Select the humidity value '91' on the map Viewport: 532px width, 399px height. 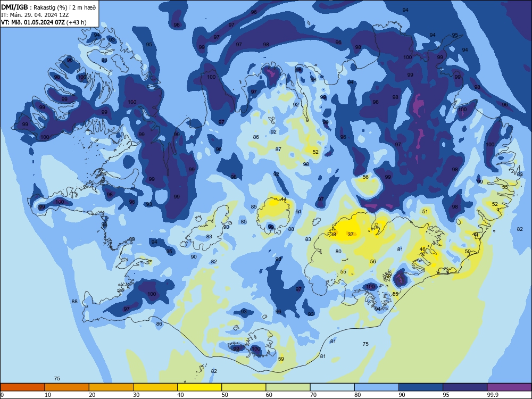[x=298, y=211]
